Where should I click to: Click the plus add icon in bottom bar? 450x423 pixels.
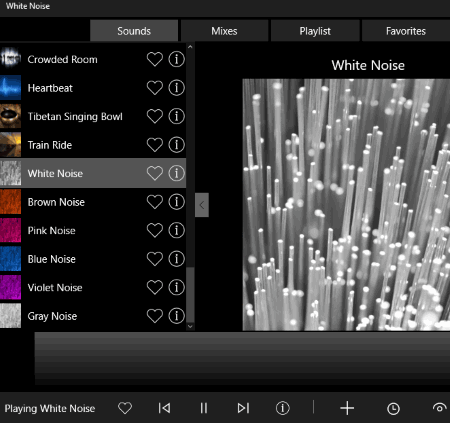[347, 408]
